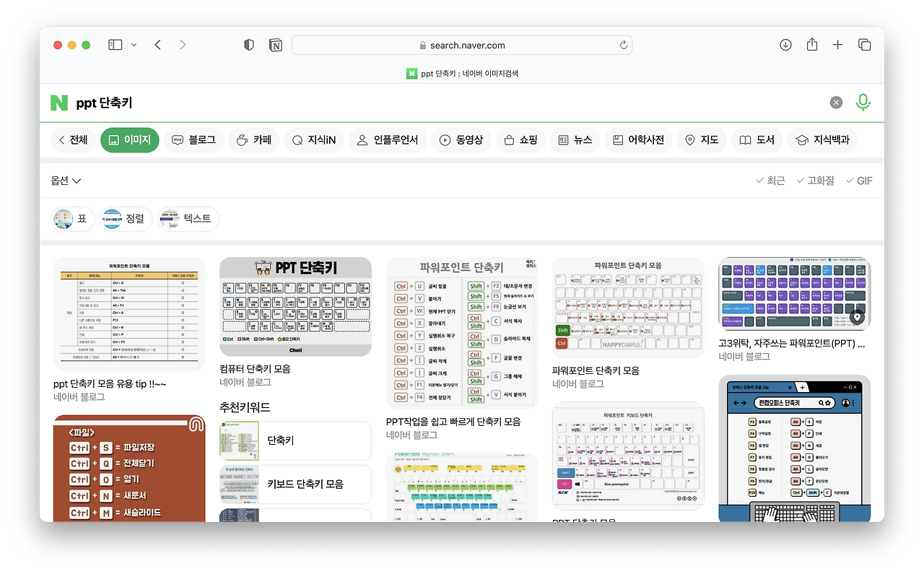Click the Share icon in Safari toolbar
Viewport: 924px width, 574px height.
811,44
